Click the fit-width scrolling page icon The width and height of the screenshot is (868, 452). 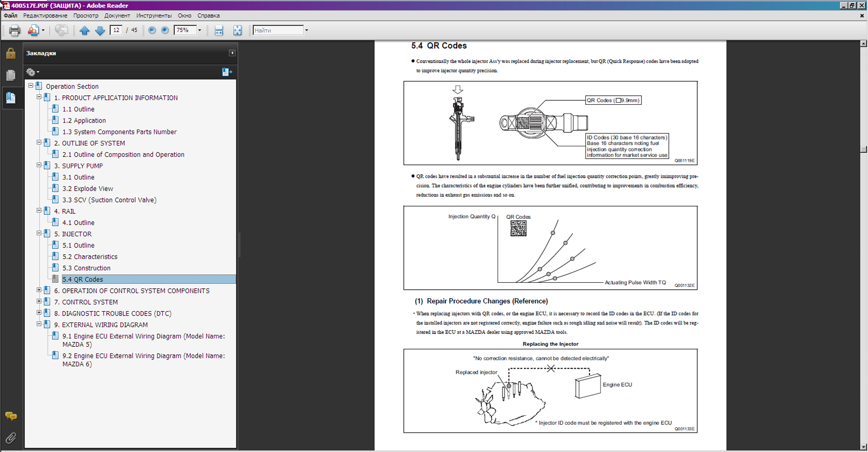218,31
